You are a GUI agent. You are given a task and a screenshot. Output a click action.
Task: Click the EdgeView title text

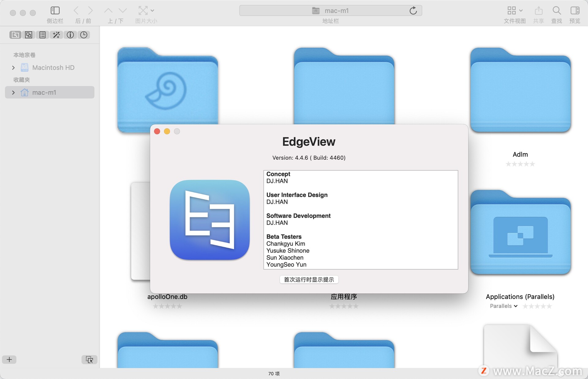(309, 142)
